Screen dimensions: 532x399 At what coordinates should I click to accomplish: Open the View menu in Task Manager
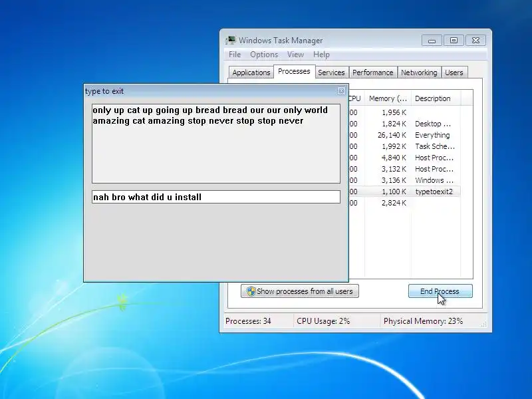tap(295, 55)
